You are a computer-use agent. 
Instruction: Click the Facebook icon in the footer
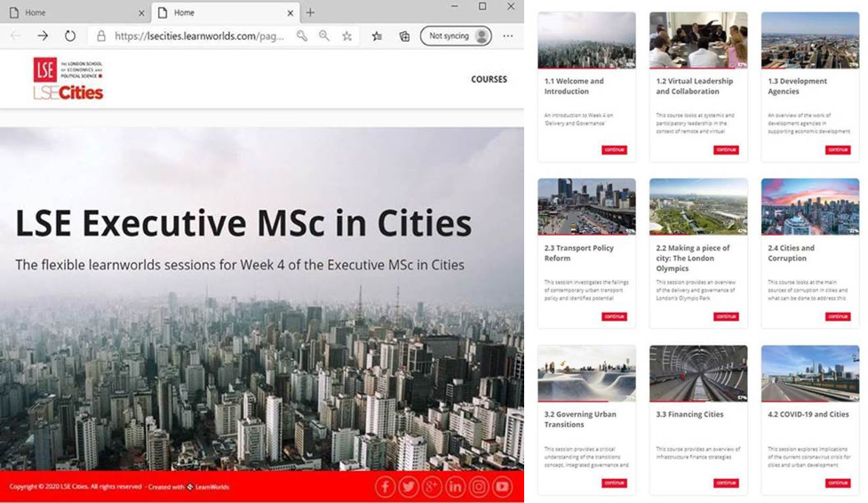point(385,486)
